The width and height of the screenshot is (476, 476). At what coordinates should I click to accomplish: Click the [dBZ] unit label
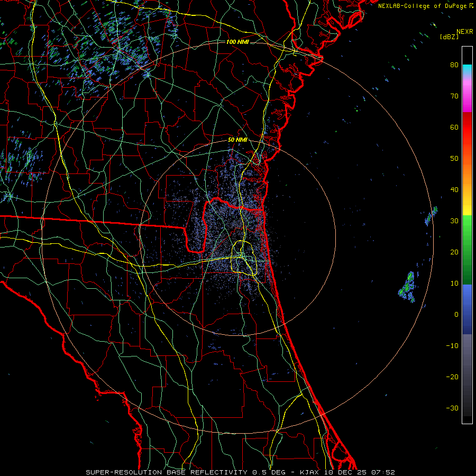pos(449,37)
